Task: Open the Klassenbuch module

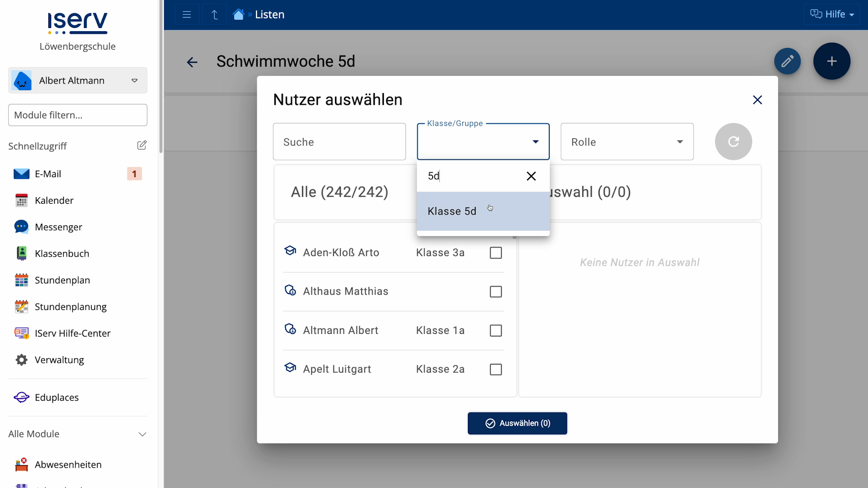Action: 62,253
